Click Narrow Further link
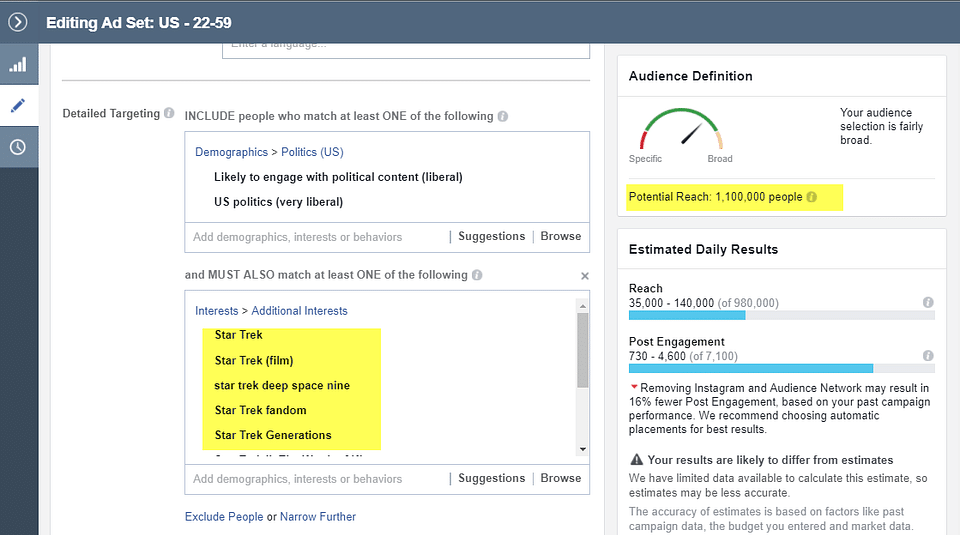Viewport: 960px width, 535px height. click(x=318, y=517)
